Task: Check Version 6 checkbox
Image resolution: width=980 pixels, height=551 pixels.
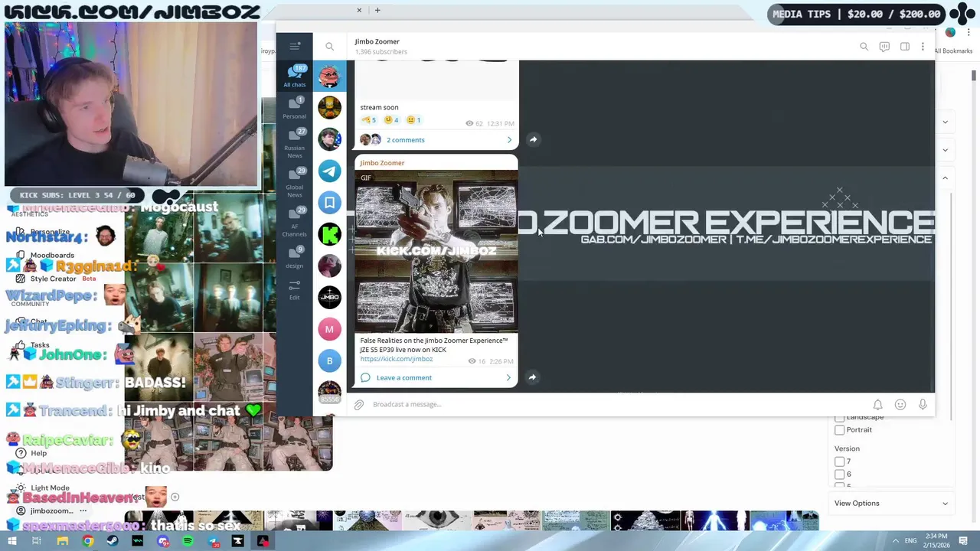Action: click(x=840, y=474)
